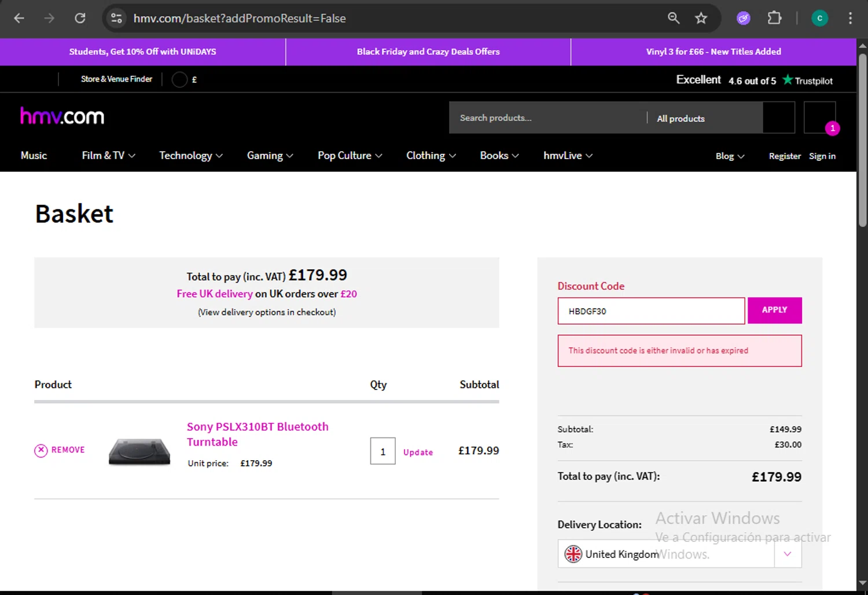868x595 pixels.
Task: Click the browser forward arrow
Action: coord(49,18)
